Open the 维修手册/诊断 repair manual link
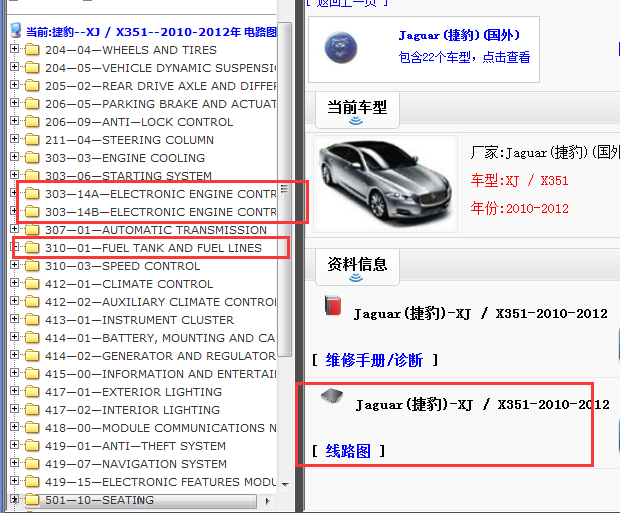This screenshot has width=620, height=513. [374, 360]
